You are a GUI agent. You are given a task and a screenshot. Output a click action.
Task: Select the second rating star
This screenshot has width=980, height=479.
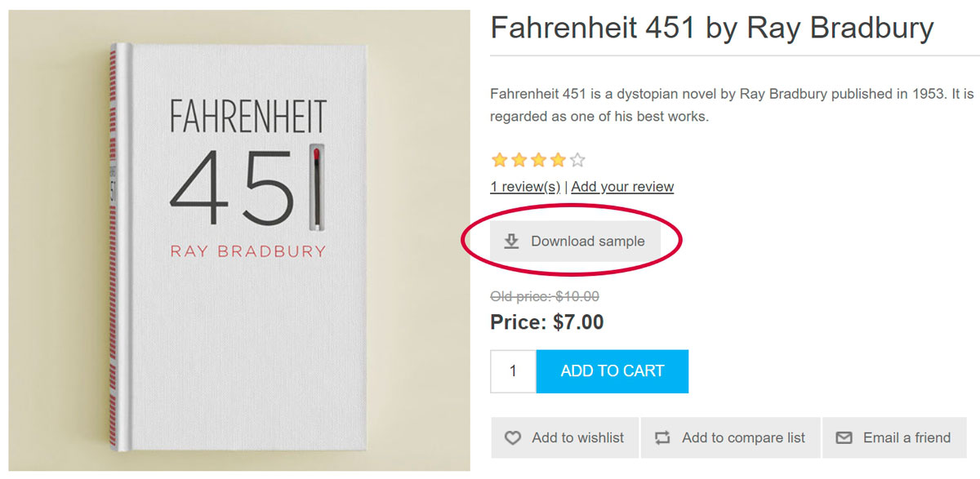pos(519,160)
